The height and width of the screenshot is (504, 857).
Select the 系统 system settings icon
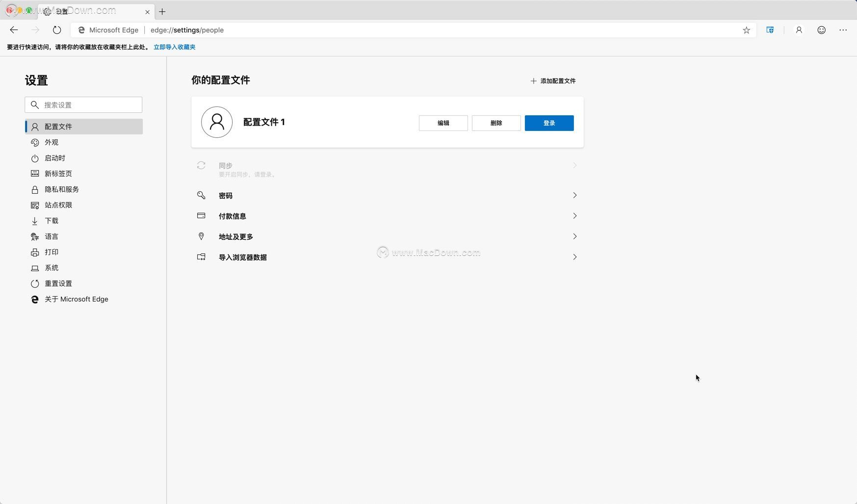[34, 268]
